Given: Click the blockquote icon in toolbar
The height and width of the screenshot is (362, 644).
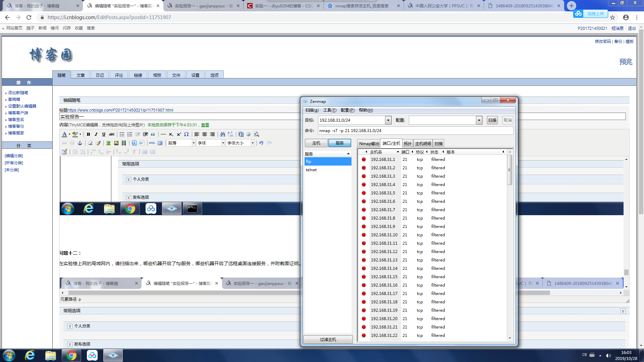Looking at the screenshot, I should (153, 134).
